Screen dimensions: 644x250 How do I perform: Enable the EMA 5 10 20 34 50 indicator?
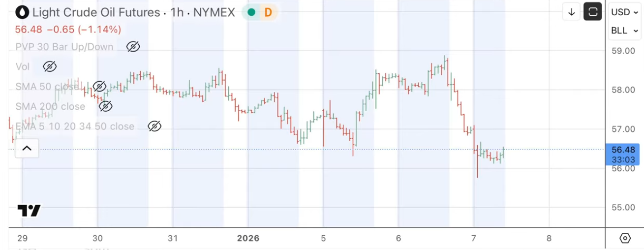pos(154,126)
